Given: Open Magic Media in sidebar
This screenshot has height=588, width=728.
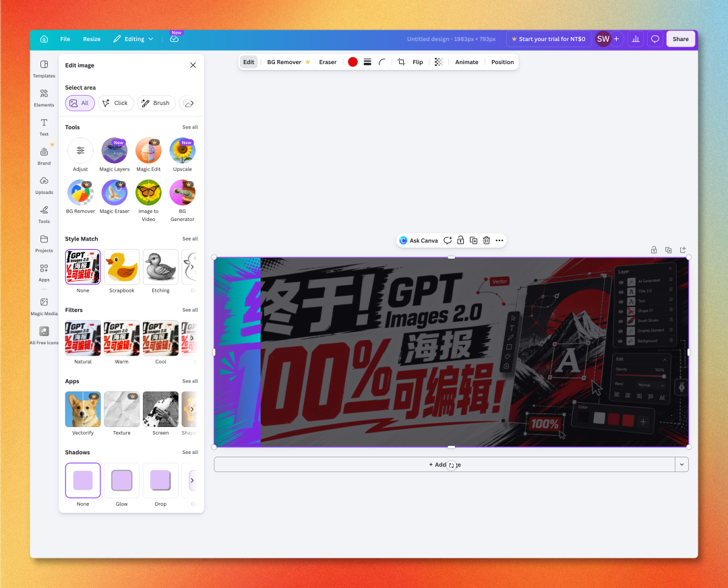Looking at the screenshot, I should [44, 306].
